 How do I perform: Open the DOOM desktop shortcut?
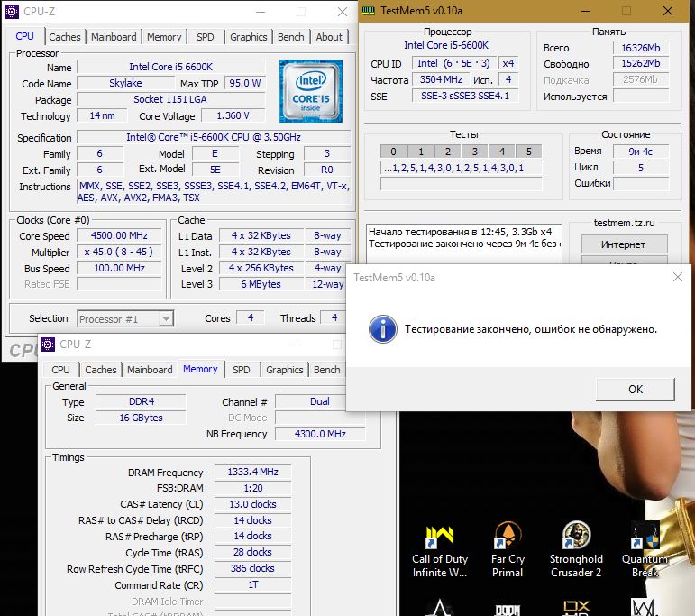coord(508,609)
